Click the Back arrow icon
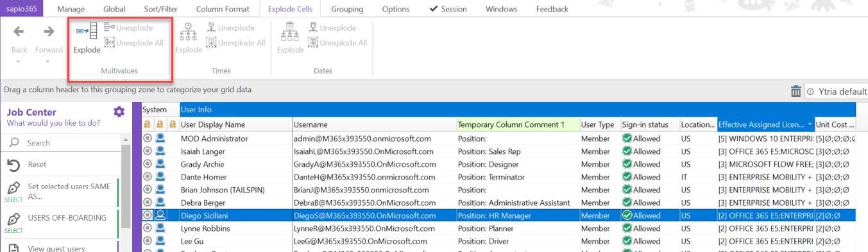Screen dimensions: 868x252 pos(19,31)
